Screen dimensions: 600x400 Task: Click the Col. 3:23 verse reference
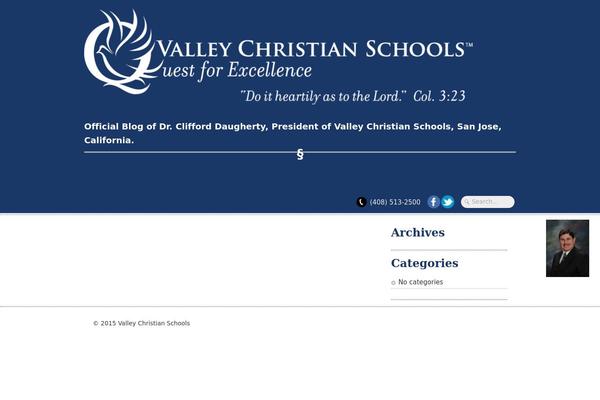tap(439, 96)
